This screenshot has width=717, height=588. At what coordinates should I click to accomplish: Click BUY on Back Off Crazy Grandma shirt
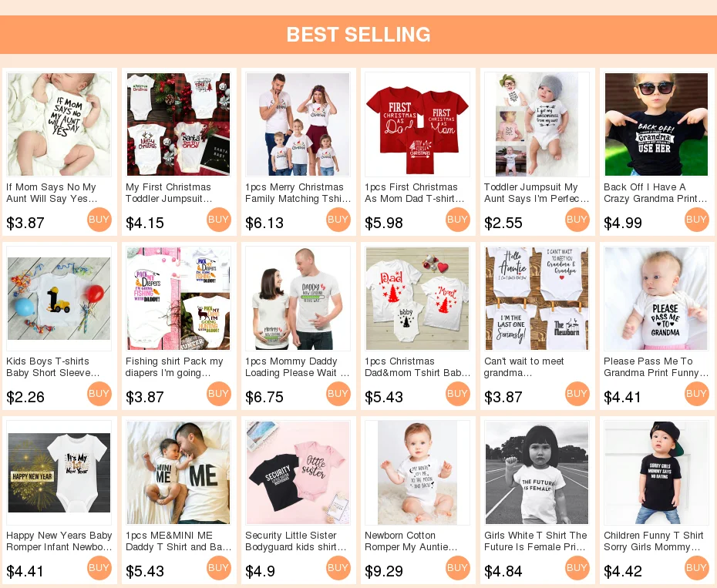tap(697, 220)
